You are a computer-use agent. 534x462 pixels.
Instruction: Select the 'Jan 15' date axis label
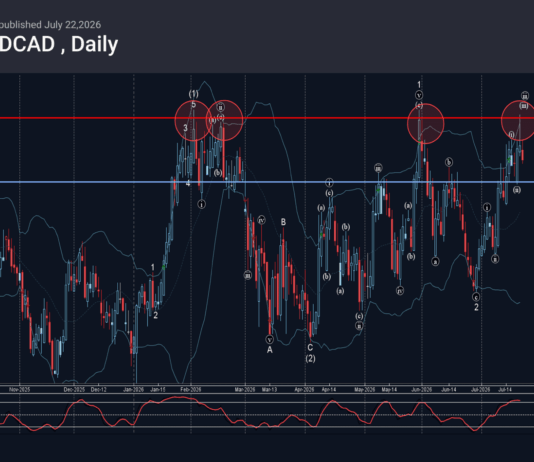[x=158, y=389]
